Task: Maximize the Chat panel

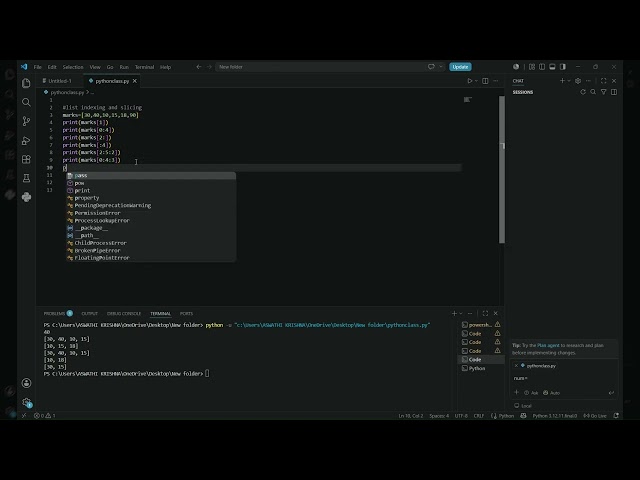Action: coord(604,81)
